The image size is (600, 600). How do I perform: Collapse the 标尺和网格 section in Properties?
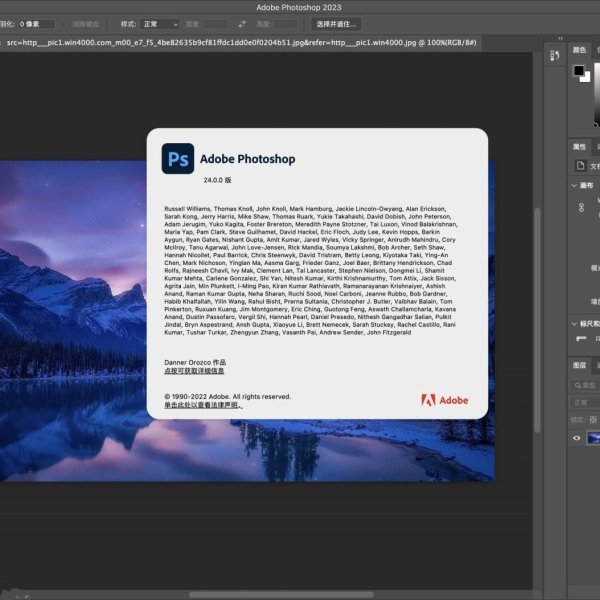tap(574, 324)
